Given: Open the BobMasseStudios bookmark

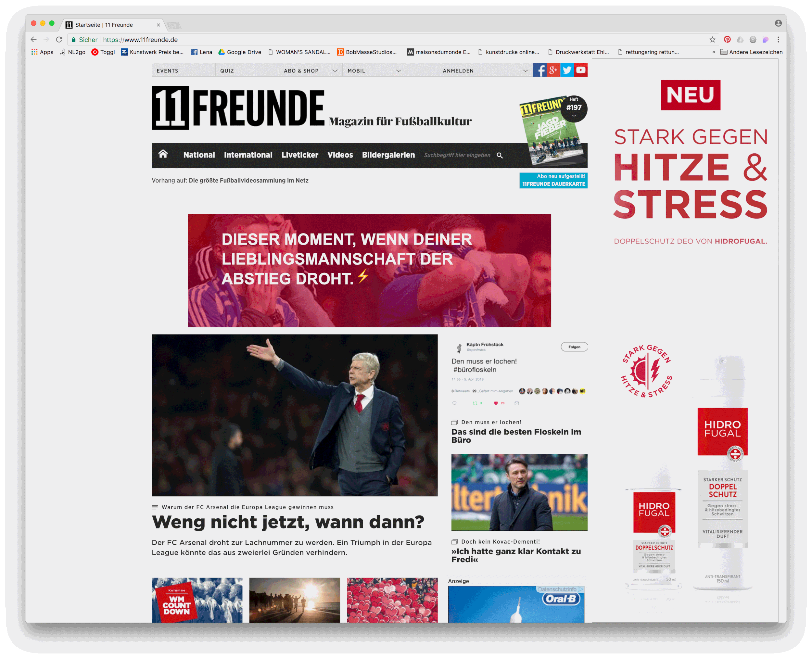Looking at the screenshot, I should pyautogui.click(x=367, y=52).
